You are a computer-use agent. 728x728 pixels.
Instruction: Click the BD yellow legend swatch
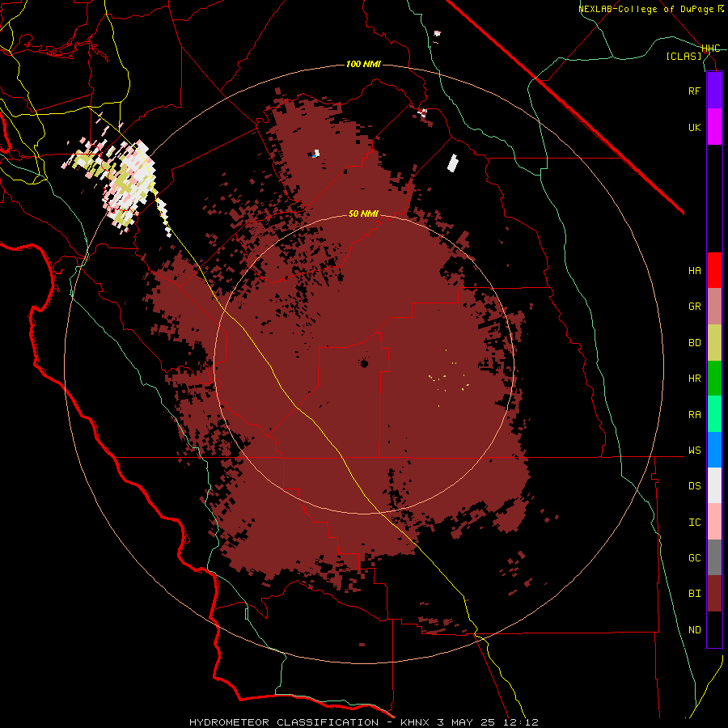click(x=714, y=342)
